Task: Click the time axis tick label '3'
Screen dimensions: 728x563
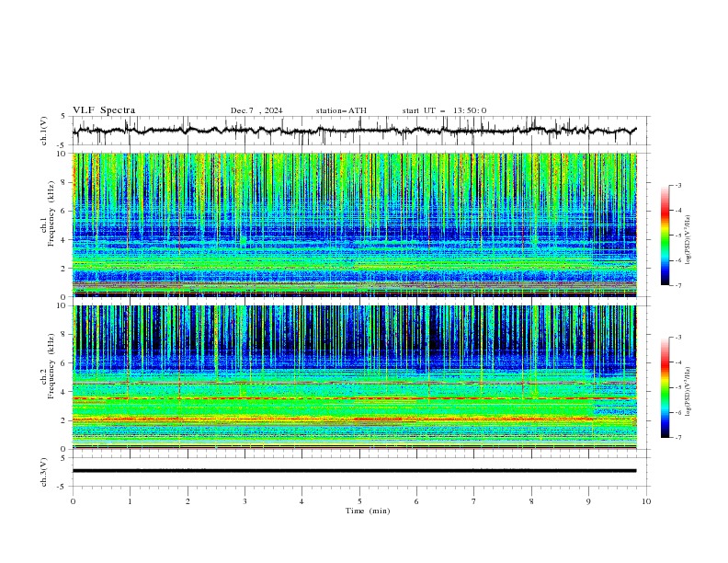Action: tap(245, 501)
